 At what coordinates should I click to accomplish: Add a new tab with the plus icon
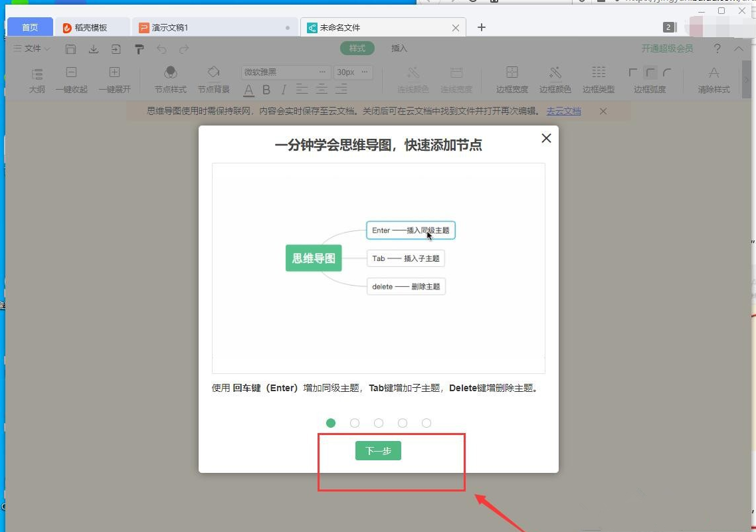point(481,27)
